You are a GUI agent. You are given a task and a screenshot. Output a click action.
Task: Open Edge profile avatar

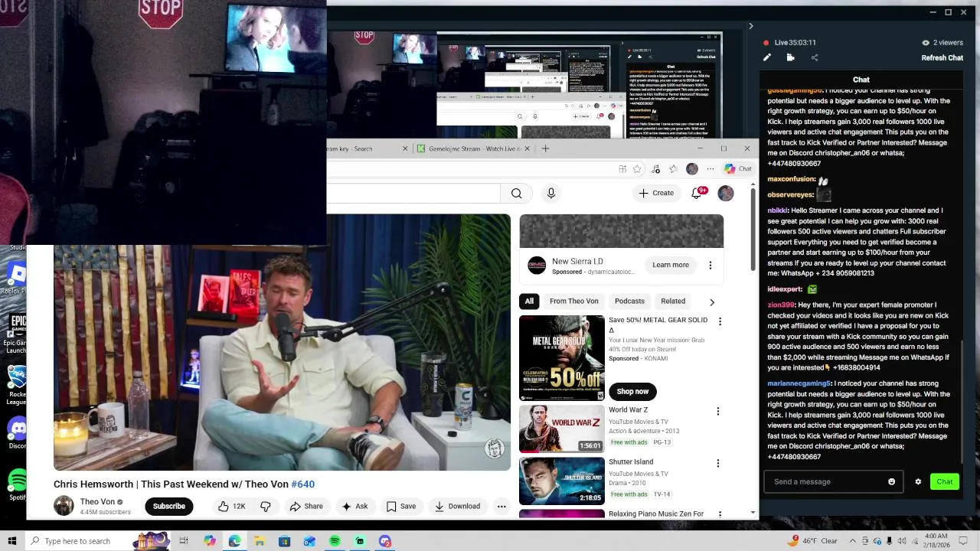[x=692, y=169]
